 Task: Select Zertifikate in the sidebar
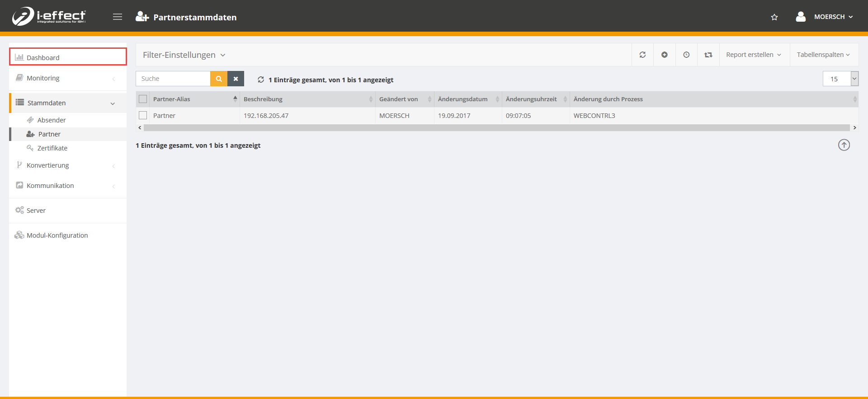52,148
